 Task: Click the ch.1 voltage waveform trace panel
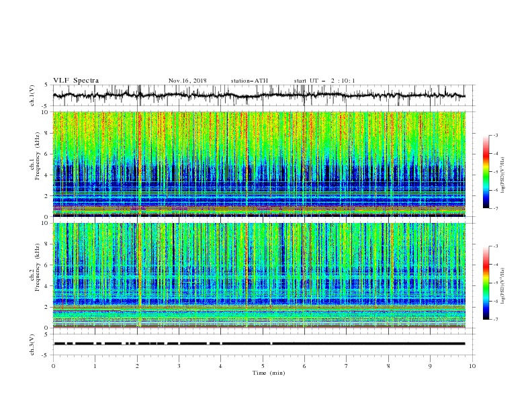pos(264,95)
